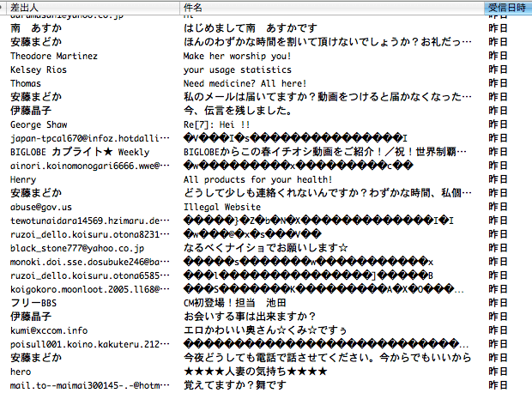This screenshot has width=532, height=393.
Task: Open 'Need medicine? All here!' email
Action: (245, 83)
